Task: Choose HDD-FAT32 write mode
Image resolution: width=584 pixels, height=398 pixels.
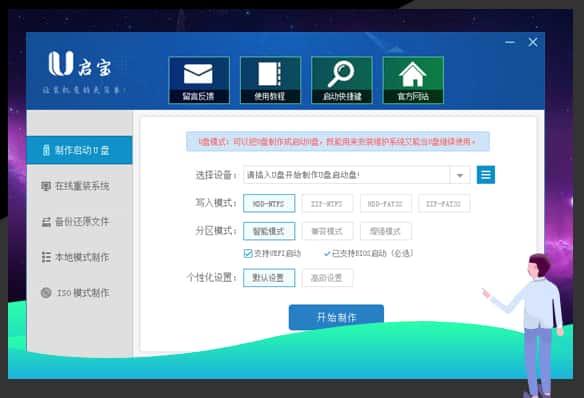Action: 385,203
